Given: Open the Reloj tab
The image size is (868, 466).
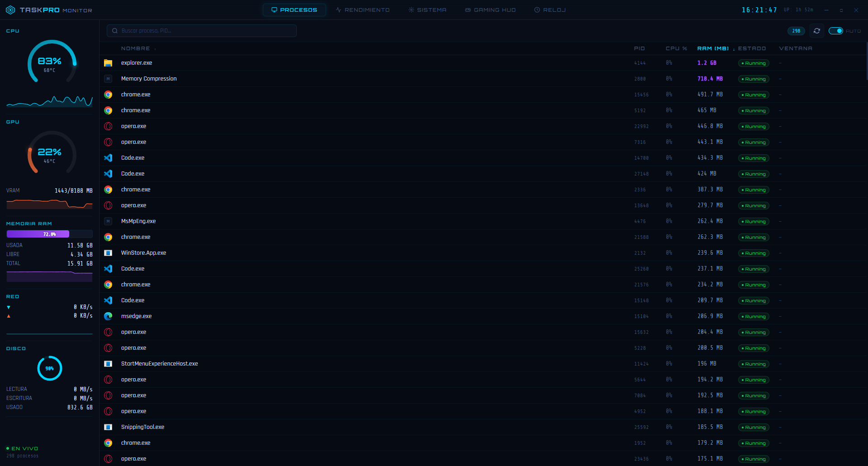Looking at the screenshot, I should pos(550,10).
